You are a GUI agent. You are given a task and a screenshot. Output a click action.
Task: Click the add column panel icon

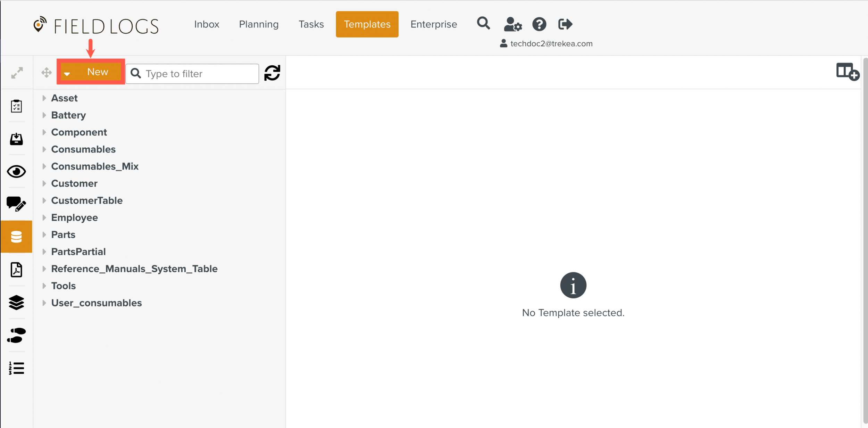pos(847,72)
